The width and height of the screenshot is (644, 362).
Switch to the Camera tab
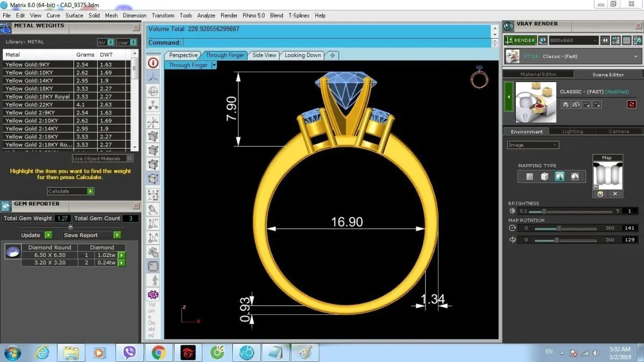[x=619, y=131]
